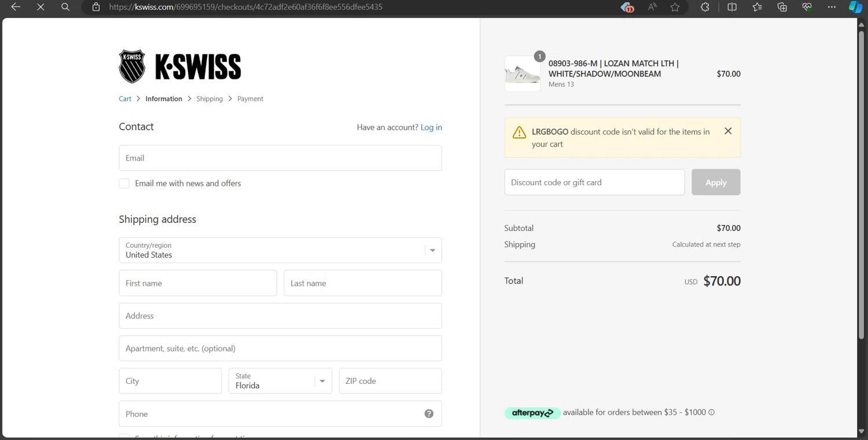The image size is (868, 440).
Task: Click the K-Swiss shield logo
Action: point(132,66)
